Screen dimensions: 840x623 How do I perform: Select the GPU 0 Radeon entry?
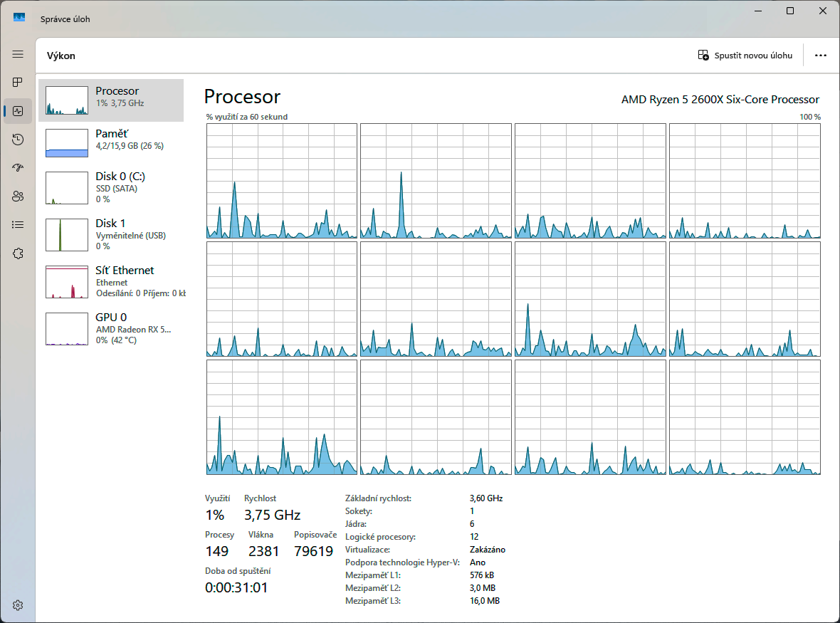[x=111, y=328]
